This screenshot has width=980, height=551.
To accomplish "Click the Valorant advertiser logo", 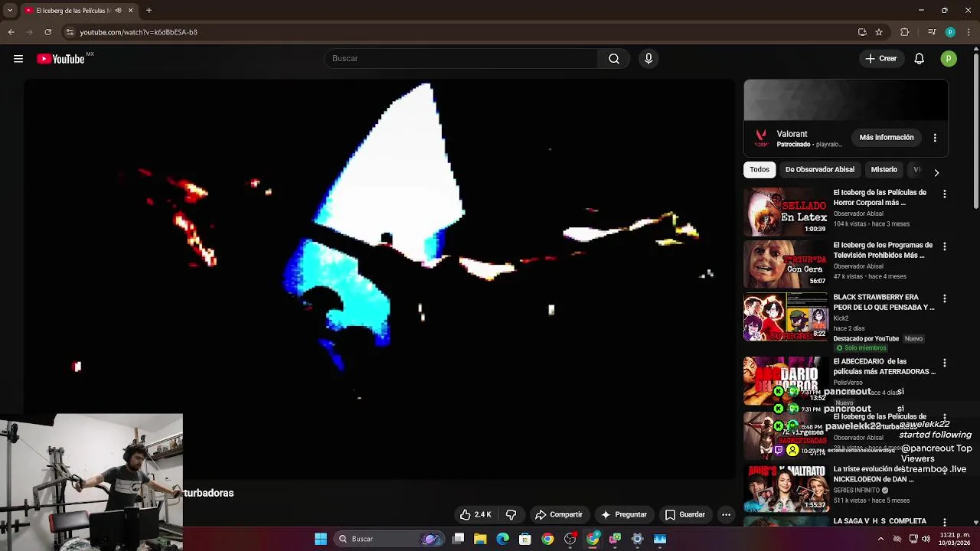I will coord(761,138).
